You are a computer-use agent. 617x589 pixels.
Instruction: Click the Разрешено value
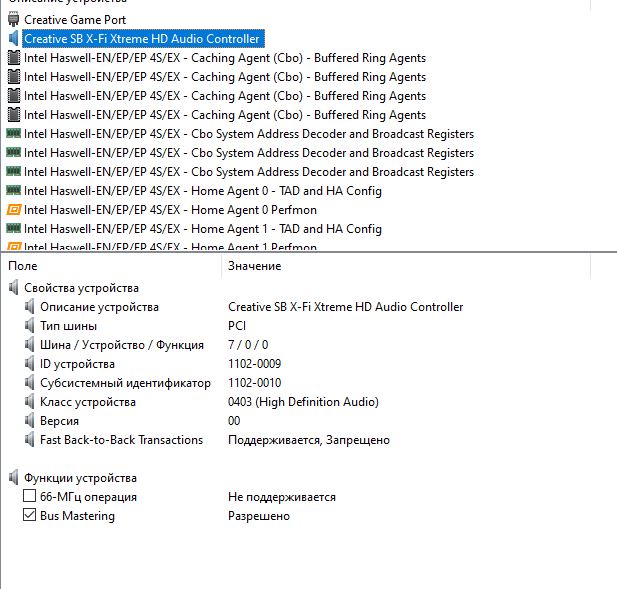pos(259,516)
